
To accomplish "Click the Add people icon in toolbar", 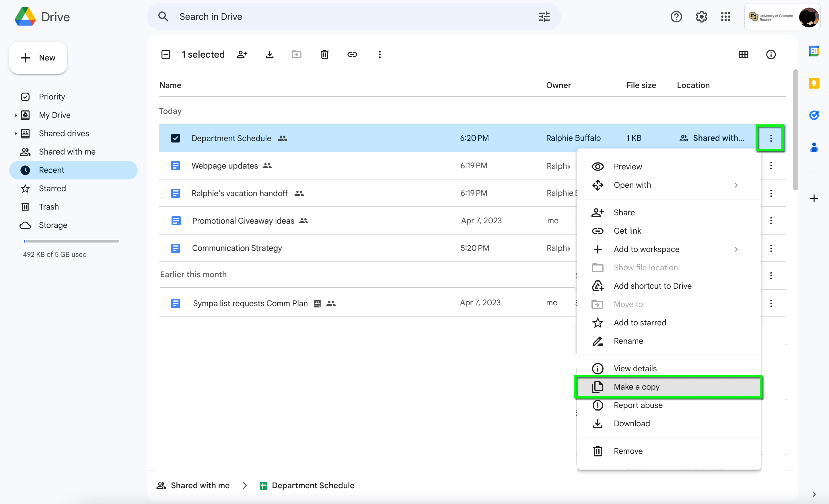I will pos(242,54).
